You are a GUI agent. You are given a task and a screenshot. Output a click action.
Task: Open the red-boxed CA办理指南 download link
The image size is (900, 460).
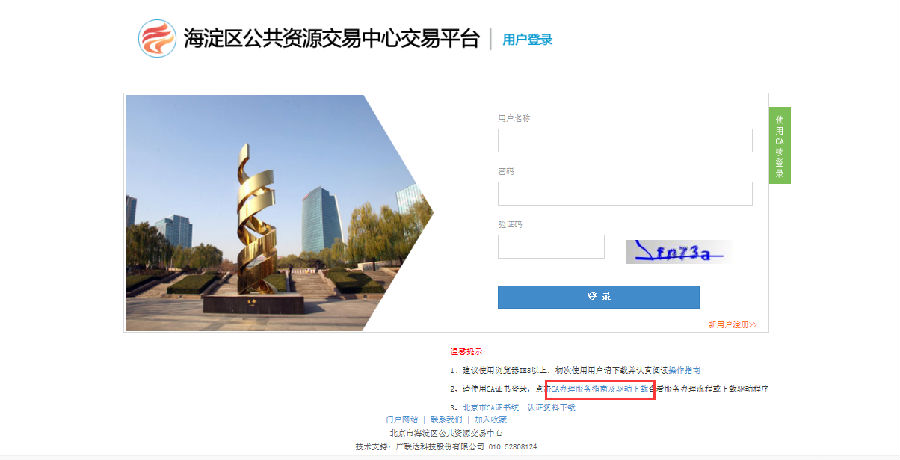click(600, 389)
